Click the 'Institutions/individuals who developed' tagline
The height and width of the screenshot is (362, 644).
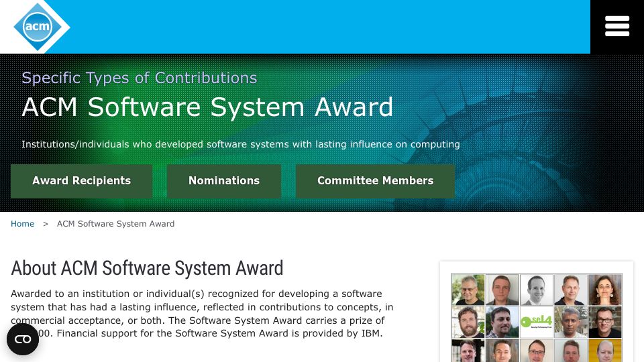pos(241,145)
